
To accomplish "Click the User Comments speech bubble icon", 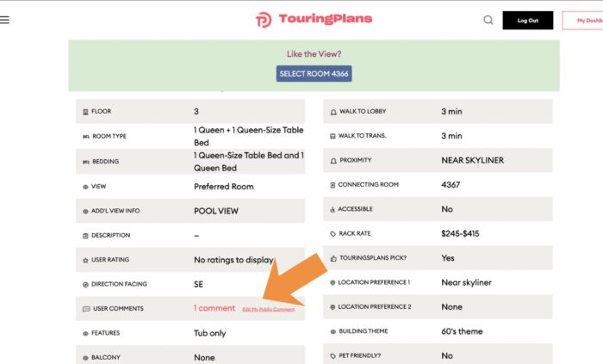I will click(85, 309).
